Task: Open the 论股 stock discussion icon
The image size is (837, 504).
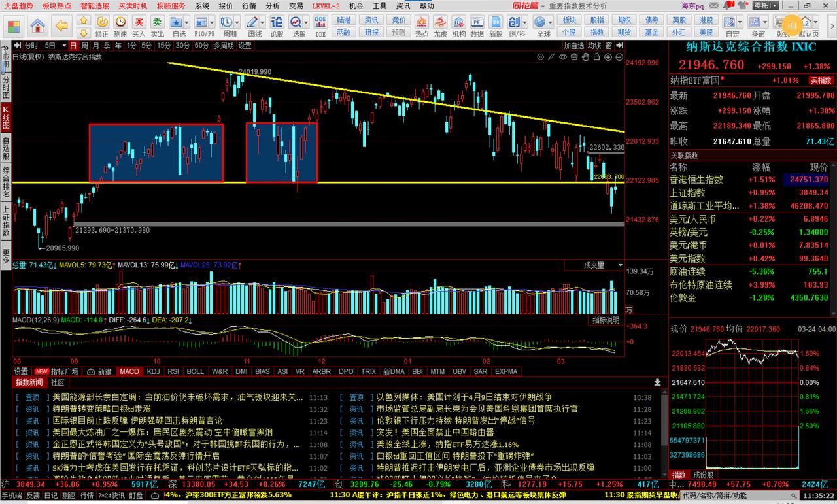Action: pos(277,26)
